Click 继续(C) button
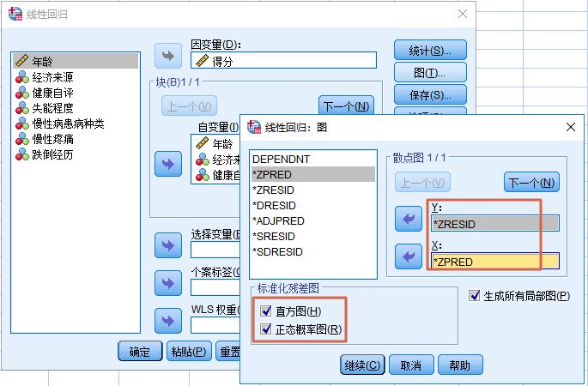The height and width of the screenshot is (386, 588). click(362, 365)
